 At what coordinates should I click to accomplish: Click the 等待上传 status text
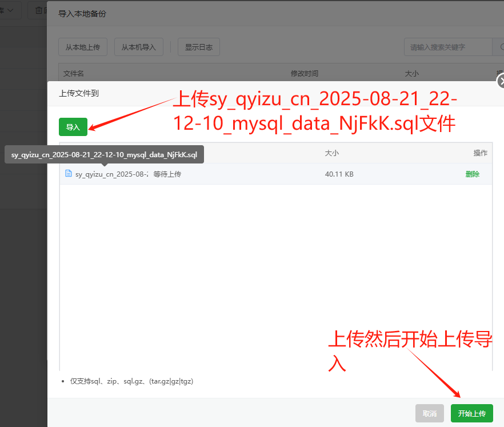pos(167,174)
